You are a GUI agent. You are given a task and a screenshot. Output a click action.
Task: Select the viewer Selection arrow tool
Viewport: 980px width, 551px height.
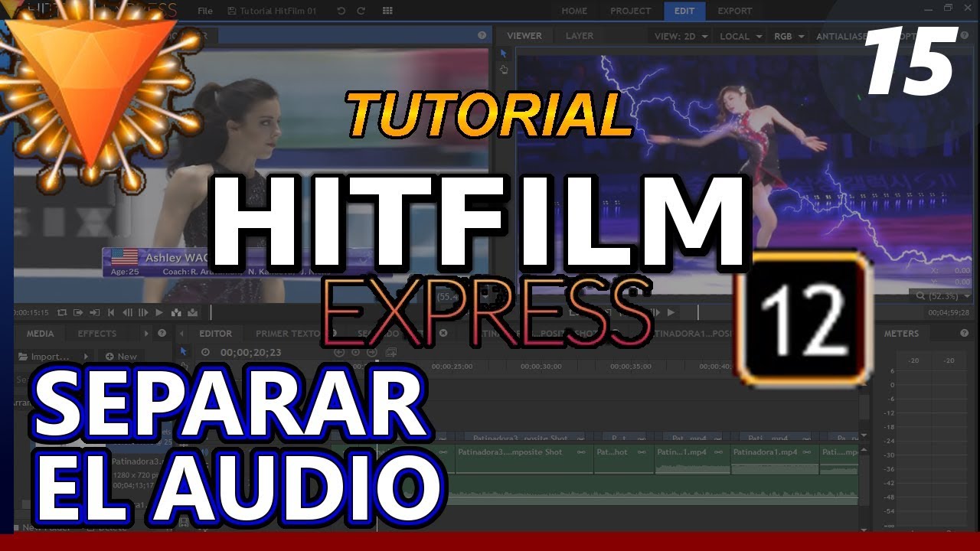[x=504, y=54]
